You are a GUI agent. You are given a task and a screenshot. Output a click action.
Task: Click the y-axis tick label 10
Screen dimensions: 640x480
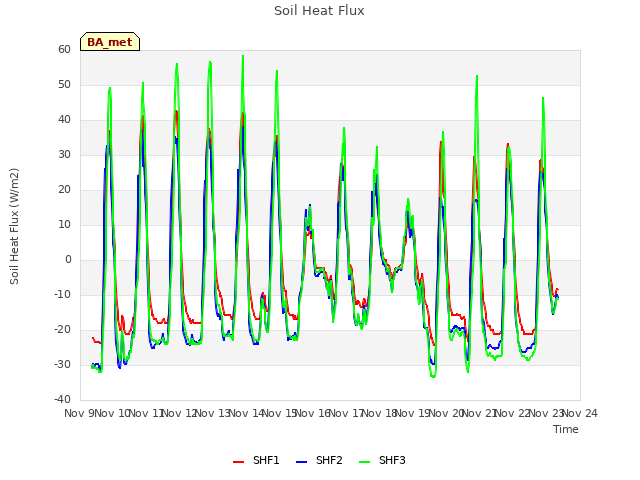pos(64,224)
